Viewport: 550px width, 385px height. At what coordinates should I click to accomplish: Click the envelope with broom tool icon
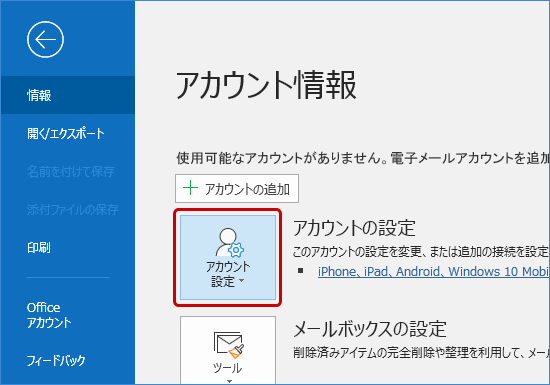(x=229, y=344)
